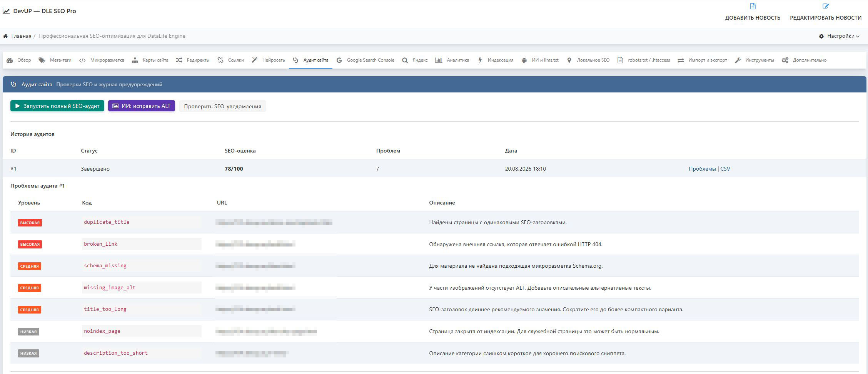Image resolution: width=868 pixels, height=374 pixels.
Task: Click Проверить SEO-уведомления button
Action: click(222, 106)
